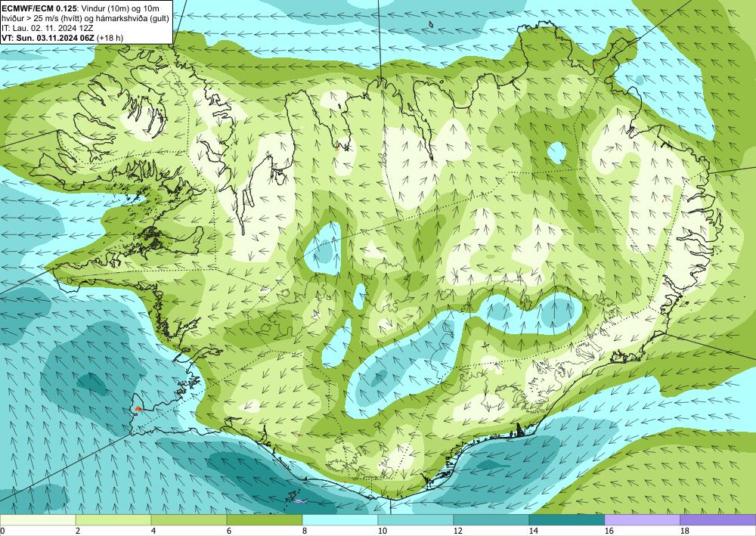Click the dark teal 14–16 legend swatch
This screenshot has height=536, width=756.
567,519
